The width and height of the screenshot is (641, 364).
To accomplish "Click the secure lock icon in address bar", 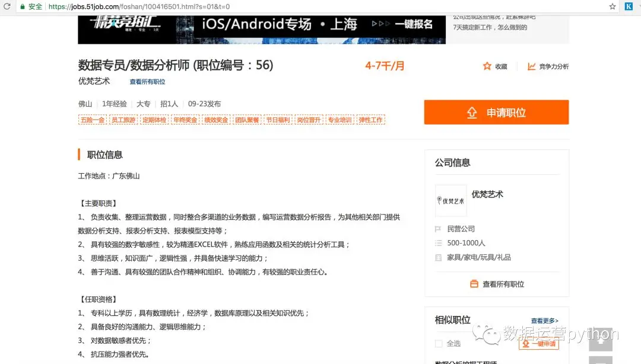I will pos(23,7).
